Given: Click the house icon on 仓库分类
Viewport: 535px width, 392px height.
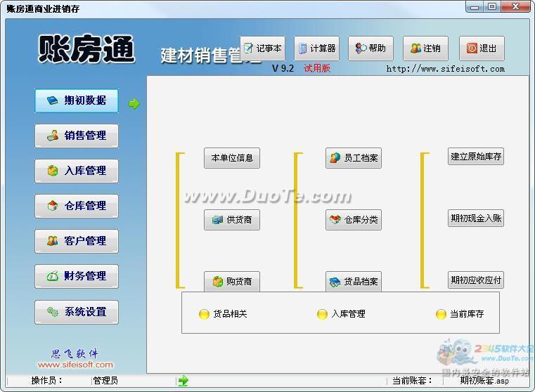Looking at the screenshot, I should (x=335, y=219).
